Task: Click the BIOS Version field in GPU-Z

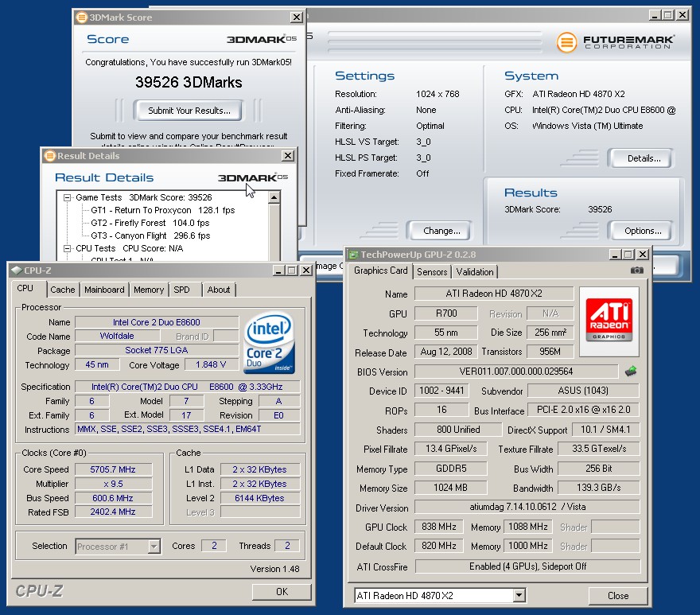Action: tap(516, 372)
